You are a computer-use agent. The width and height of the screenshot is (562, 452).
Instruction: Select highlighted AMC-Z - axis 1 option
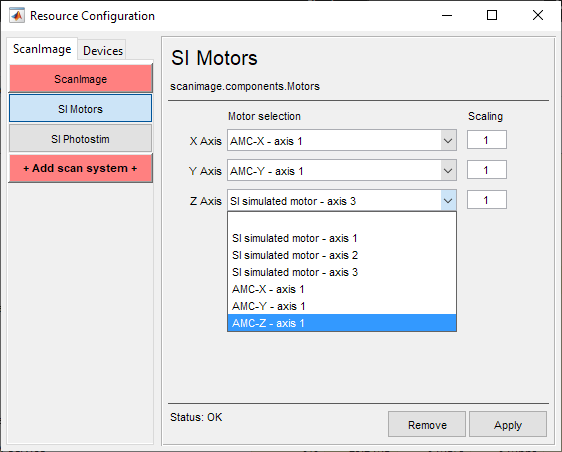pos(342,323)
